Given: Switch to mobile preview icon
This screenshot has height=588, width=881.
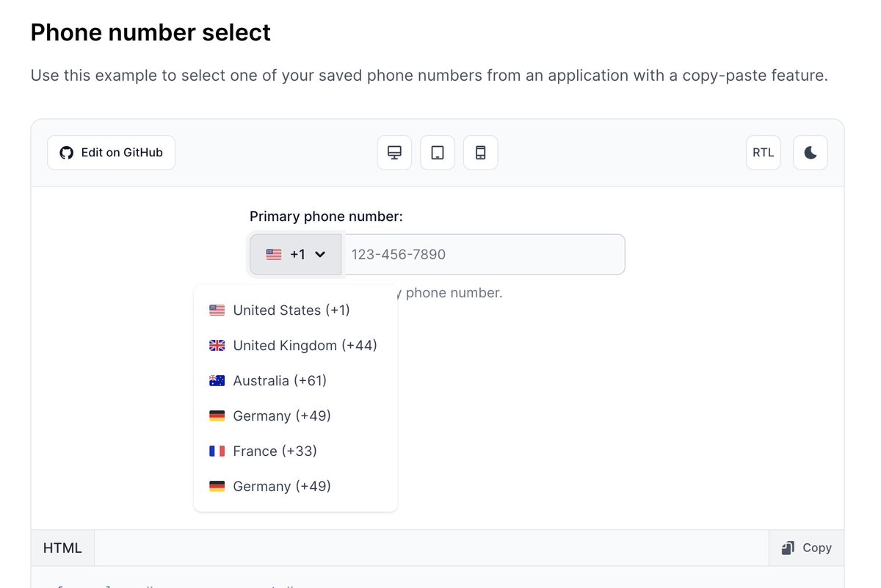Looking at the screenshot, I should (x=481, y=153).
